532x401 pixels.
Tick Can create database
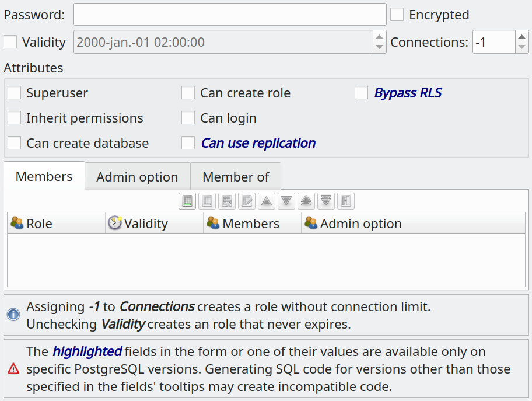click(x=14, y=143)
